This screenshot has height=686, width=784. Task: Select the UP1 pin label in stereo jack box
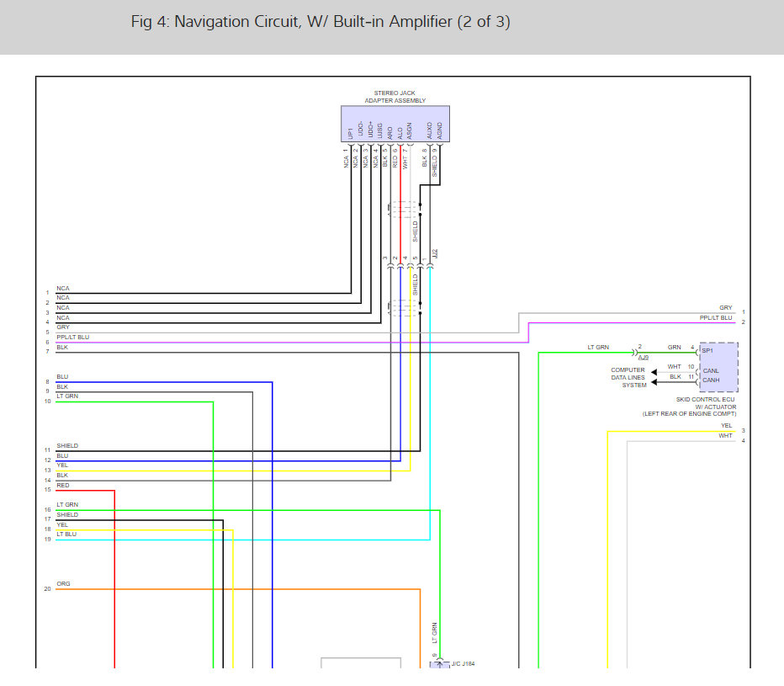tap(351, 133)
